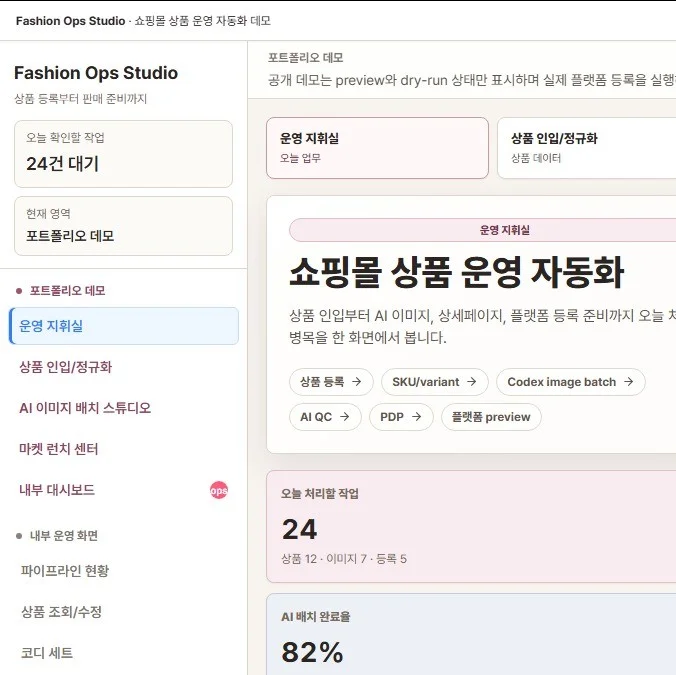
Task: Click the 포트폴리오 데모 breadcrumb above content
Action: pos(305,58)
